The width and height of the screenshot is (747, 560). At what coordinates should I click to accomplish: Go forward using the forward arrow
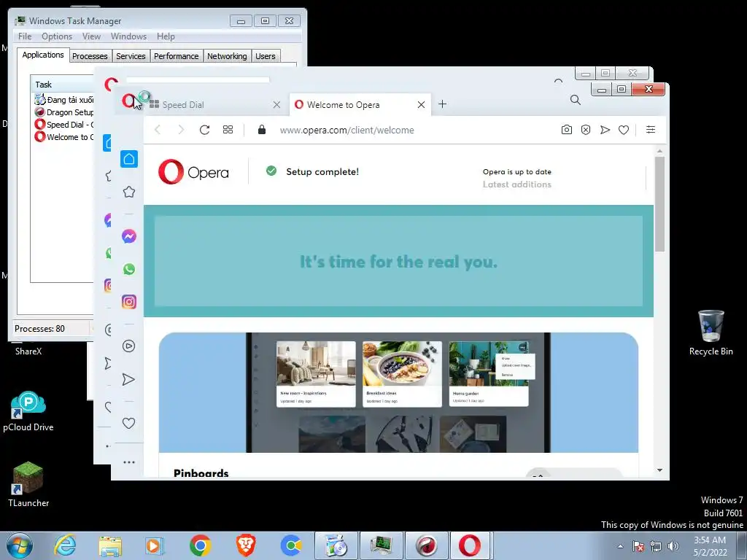click(x=181, y=130)
